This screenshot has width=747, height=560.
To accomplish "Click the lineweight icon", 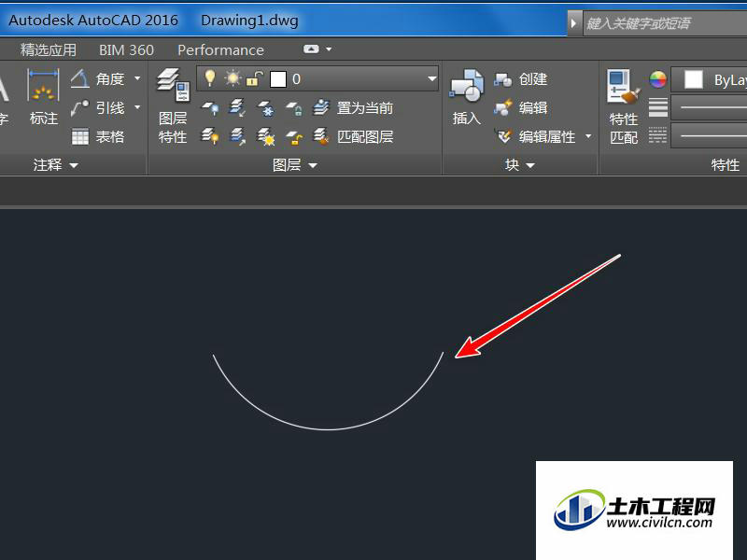I will (658, 107).
